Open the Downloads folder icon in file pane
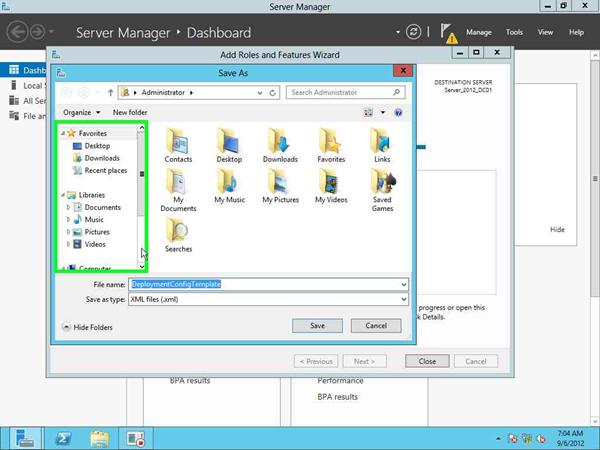The height and width of the screenshot is (450, 600). (x=280, y=146)
